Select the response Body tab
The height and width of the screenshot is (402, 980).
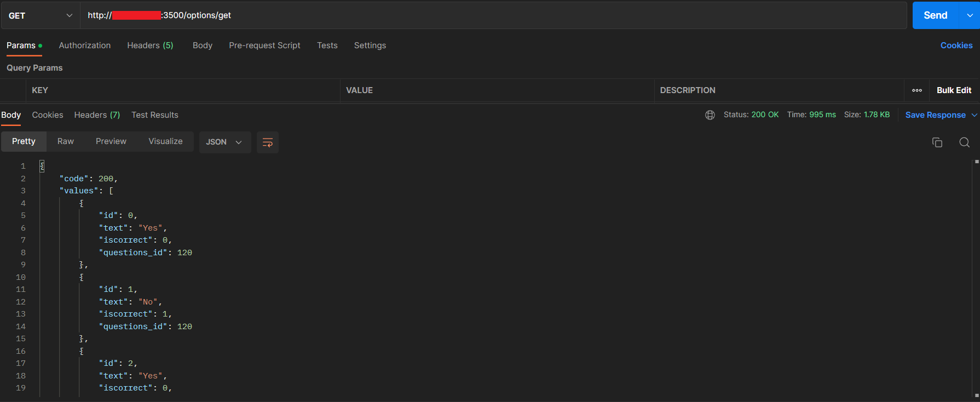coord(11,115)
